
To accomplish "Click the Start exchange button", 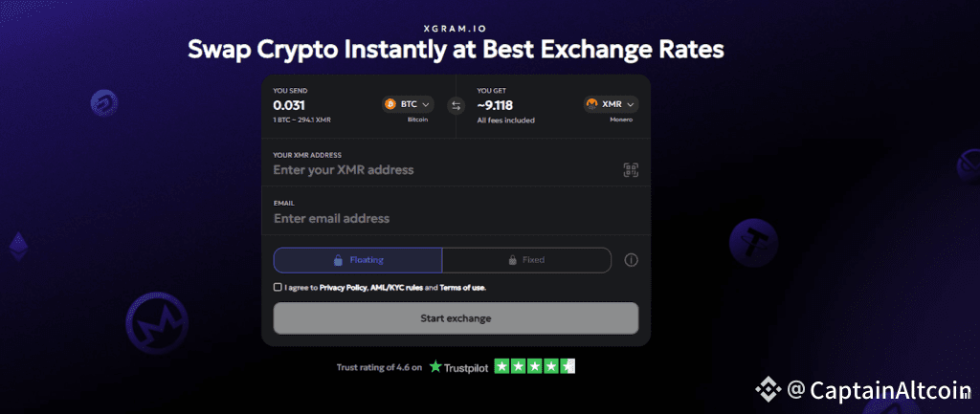I will pyautogui.click(x=456, y=318).
